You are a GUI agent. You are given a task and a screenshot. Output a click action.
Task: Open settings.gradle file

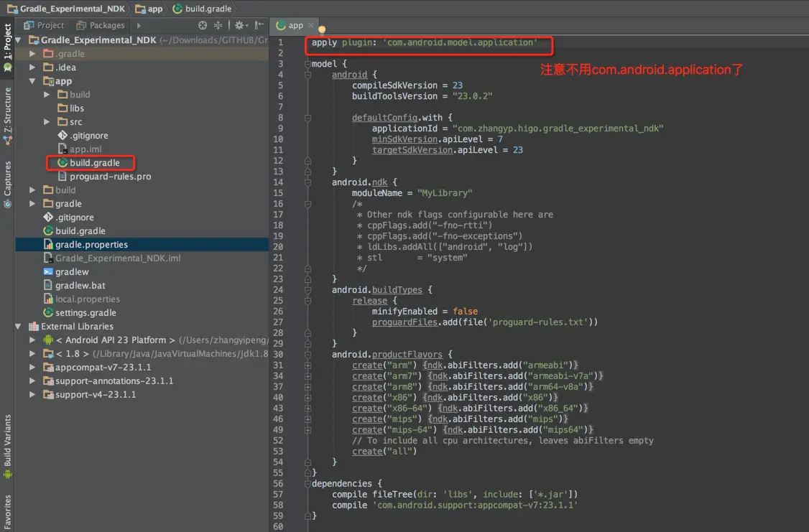point(80,313)
